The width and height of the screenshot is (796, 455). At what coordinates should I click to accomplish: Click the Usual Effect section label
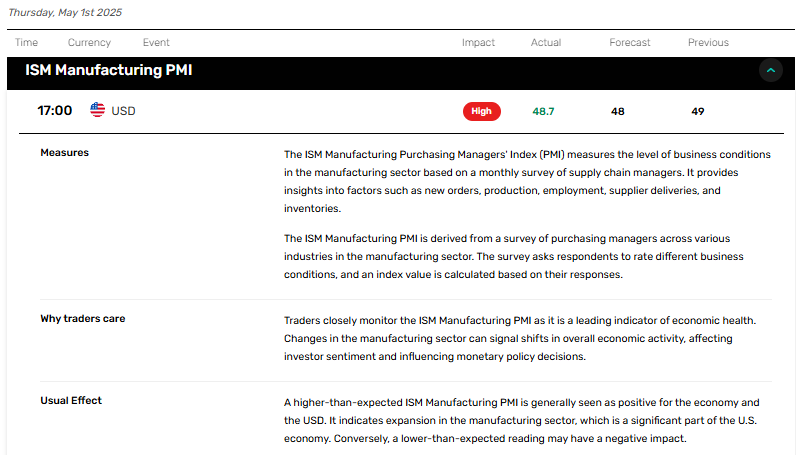(x=71, y=400)
